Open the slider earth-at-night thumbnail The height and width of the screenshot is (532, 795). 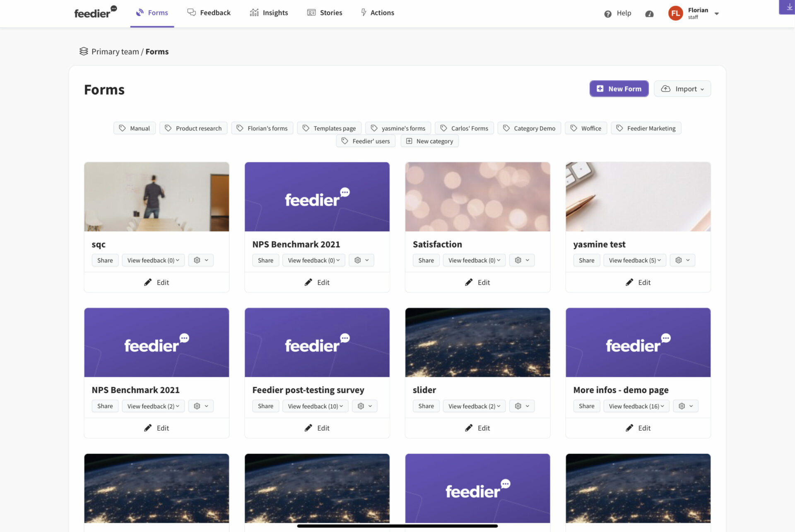(x=477, y=342)
